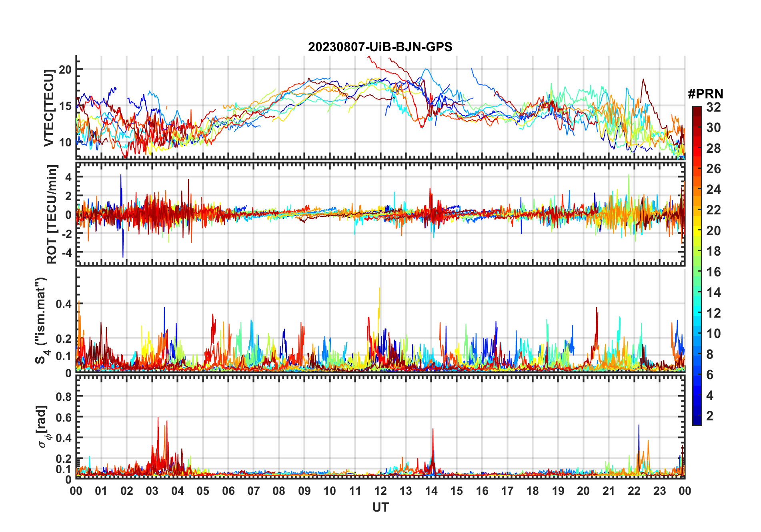Click S4 axis tick label 0.4
Viewport: 761px width, 532px height.
[64, 304]
